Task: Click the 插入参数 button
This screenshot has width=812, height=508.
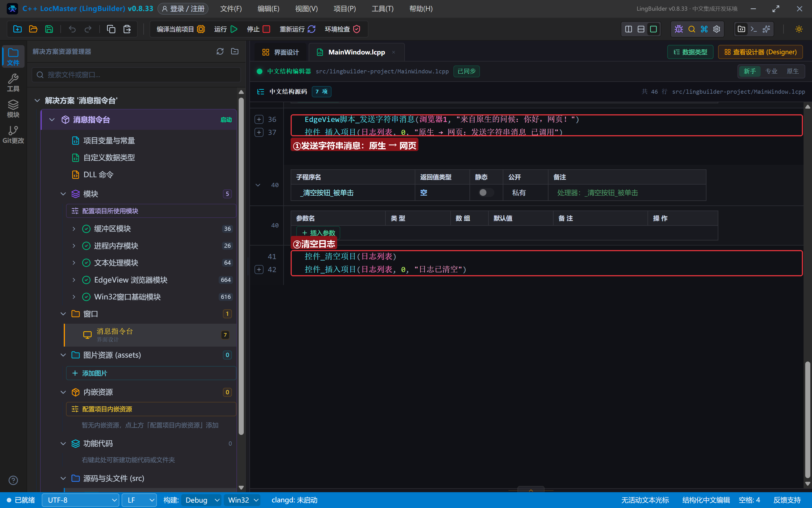Action: point(318,233)
